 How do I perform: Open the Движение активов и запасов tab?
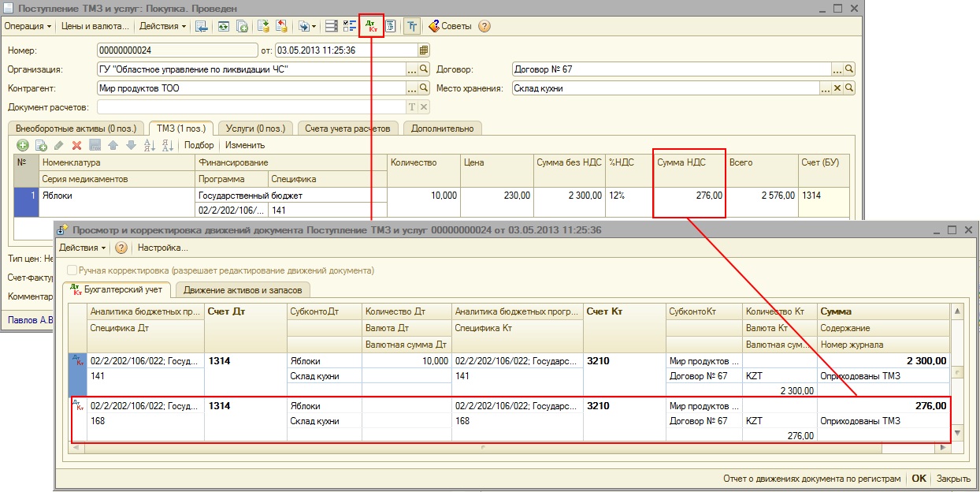click(243, 290)
